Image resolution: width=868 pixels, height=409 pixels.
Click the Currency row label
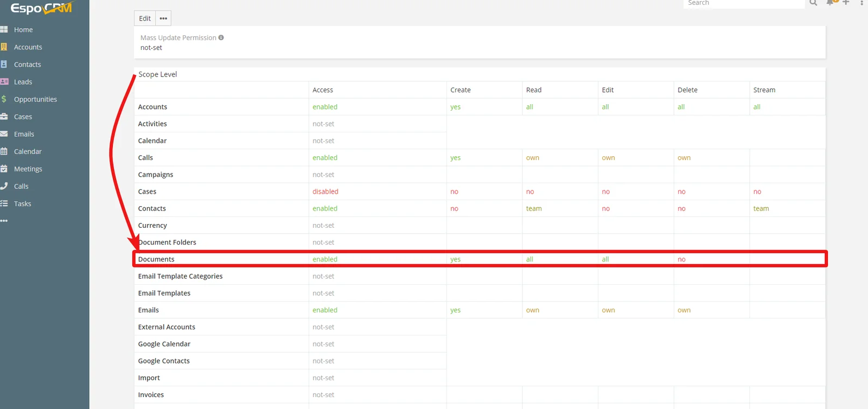[x=152, y=226]
